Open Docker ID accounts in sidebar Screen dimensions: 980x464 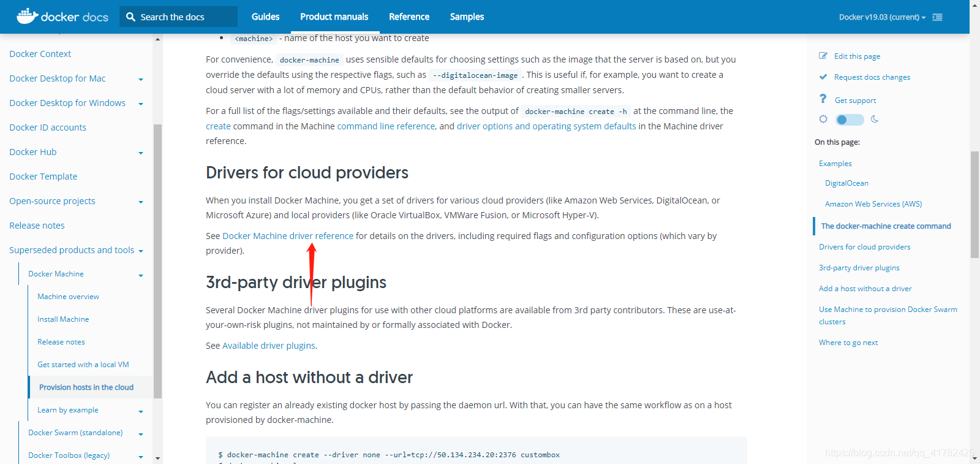coord(48,127)
